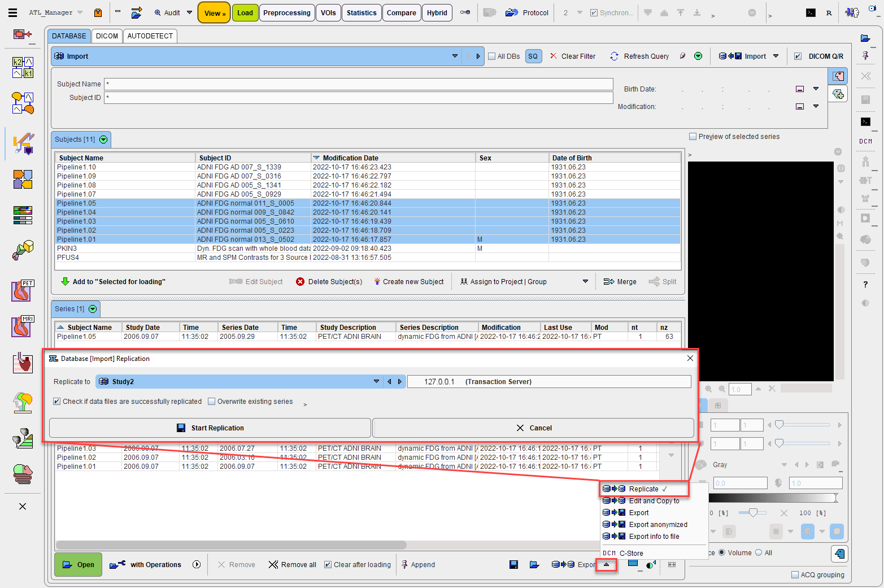The width and height of the screenshot is (884, 588).
Task: Click the blue folder icon in right sidebar
Action: (865, 38)
